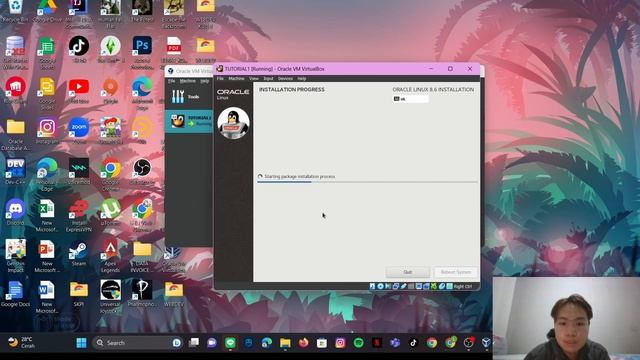Viewport: 640px width, 360px height.
Task: Open the Help menu in the TUTORIAL1 VM window
Action: pos(302,78)
